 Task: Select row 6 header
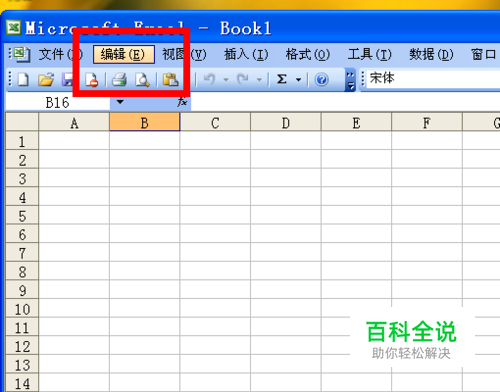22,233
